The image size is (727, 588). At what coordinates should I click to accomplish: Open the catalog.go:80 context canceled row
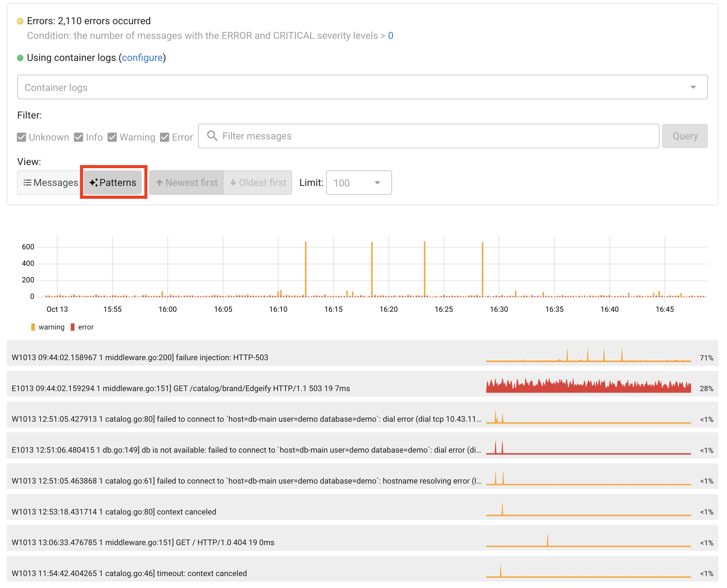362,507
